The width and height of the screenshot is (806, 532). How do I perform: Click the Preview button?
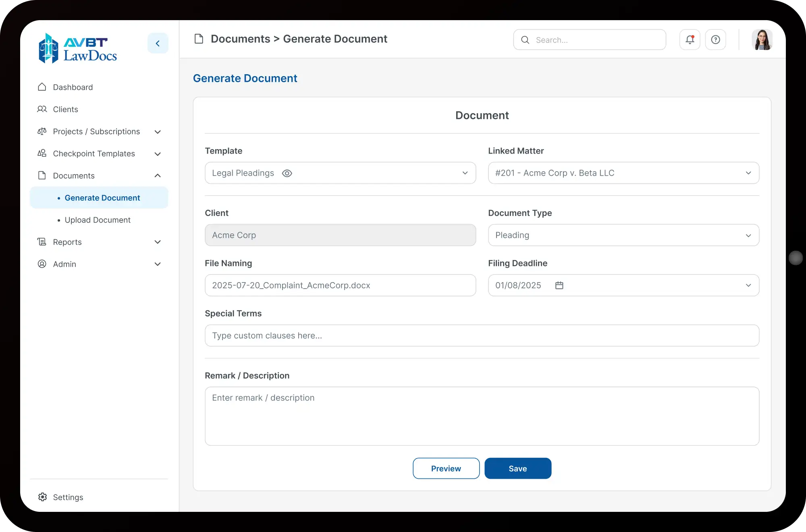point(446,468)
